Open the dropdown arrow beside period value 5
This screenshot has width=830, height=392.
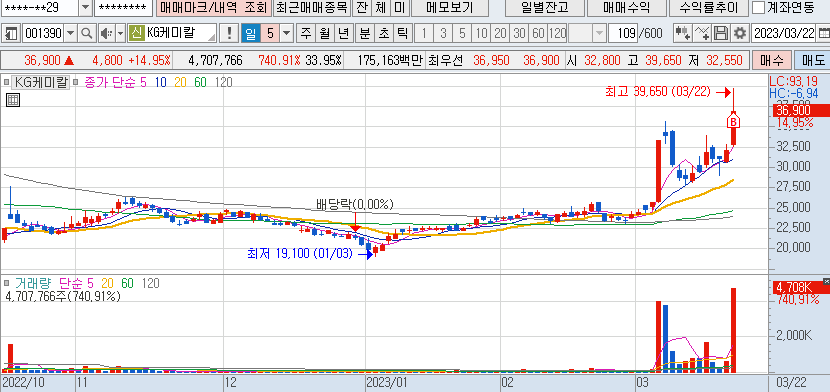point(286,33)
